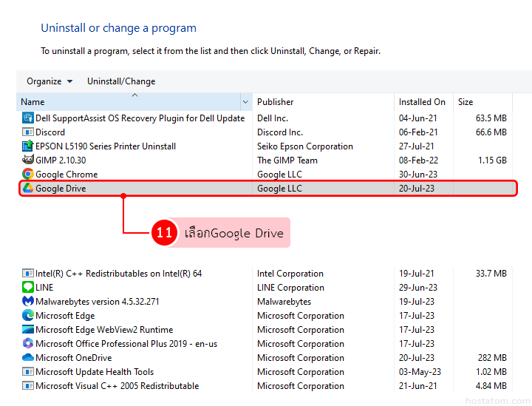Click the Microsoft Edge WebView2 Runtime icon
The height and width of the screenshot is (406, 532).
(28, 329)
